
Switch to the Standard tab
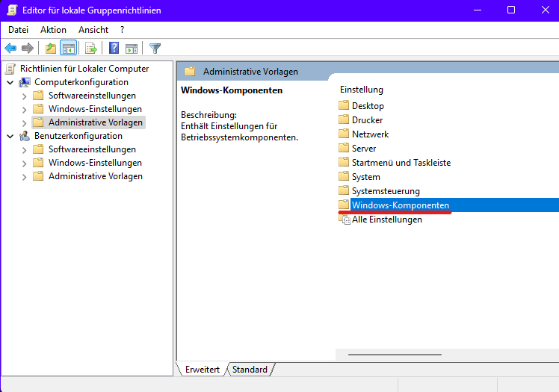click(x=250, y=370)
